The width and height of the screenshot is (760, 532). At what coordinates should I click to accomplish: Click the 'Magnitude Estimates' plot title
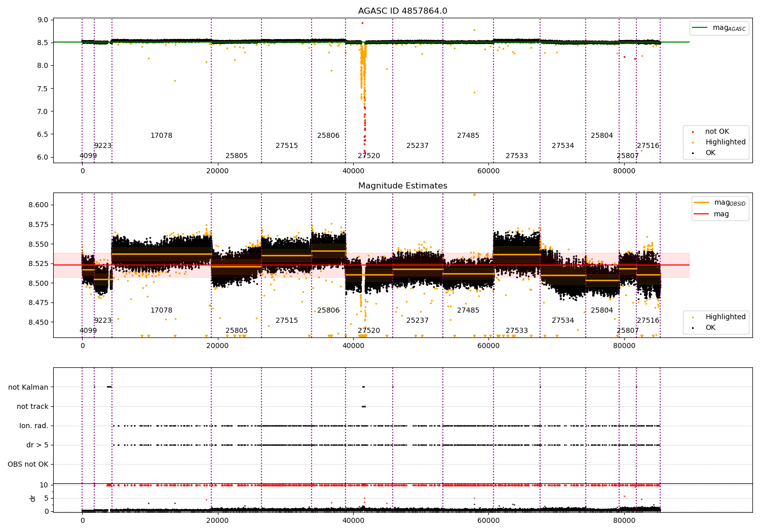pos(402,186)
